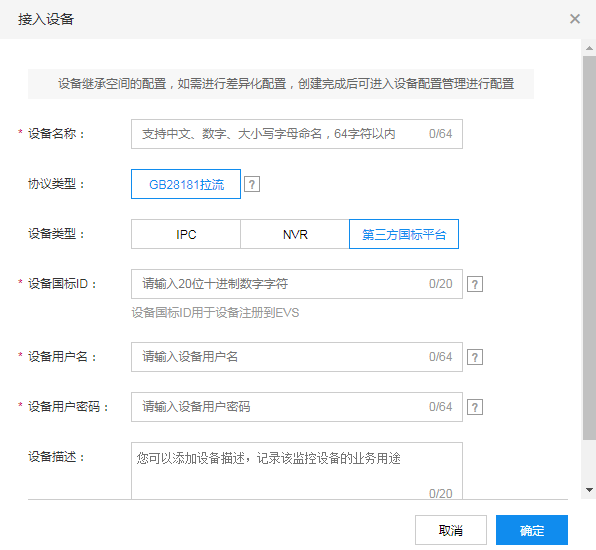The height and width of the screenshot is (550, 596).
Task: Click 取消 to cancel
Action: coord(451,530)
